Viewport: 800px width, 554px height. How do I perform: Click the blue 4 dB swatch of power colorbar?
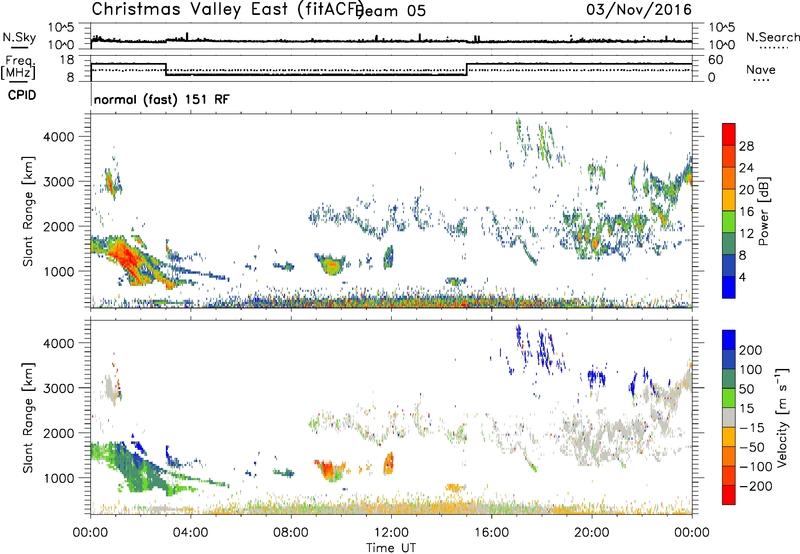click(x=729, y=287)
